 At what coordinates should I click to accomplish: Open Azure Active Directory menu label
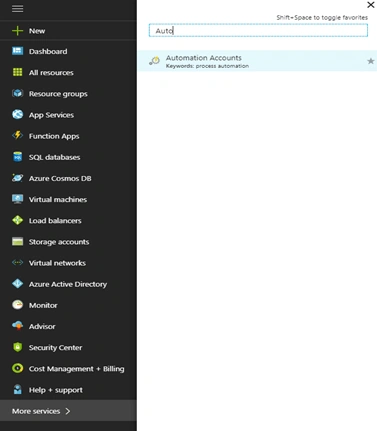[x=68, y=284]
